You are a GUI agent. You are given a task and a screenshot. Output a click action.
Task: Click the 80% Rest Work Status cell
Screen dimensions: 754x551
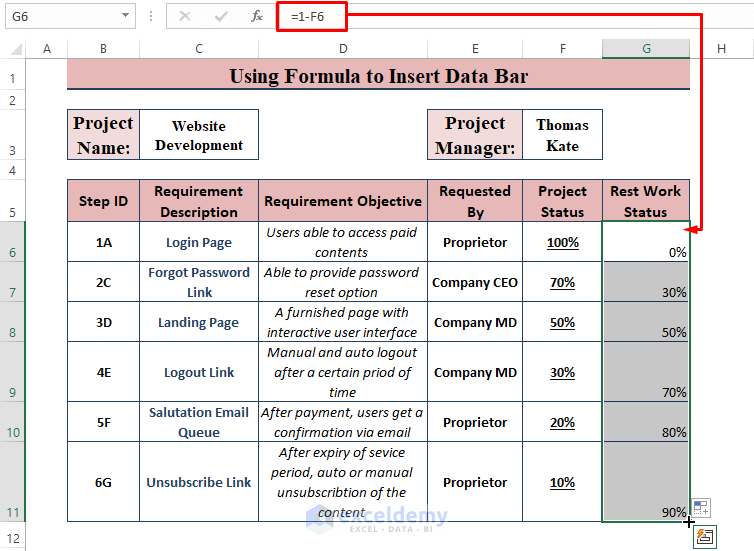(x=646, y=422)
